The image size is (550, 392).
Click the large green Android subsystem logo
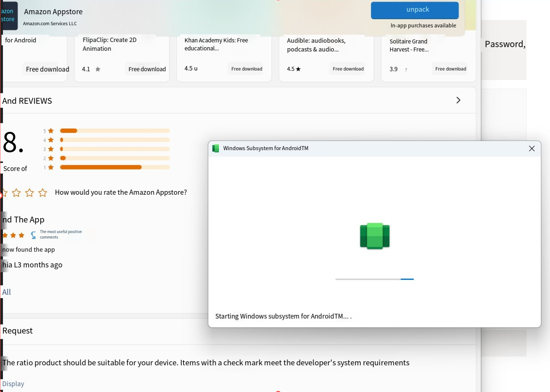tap(375, 236)
